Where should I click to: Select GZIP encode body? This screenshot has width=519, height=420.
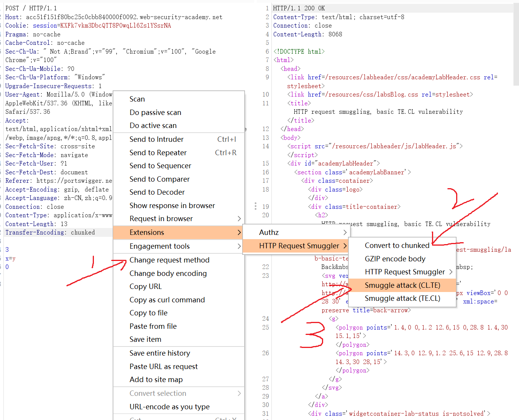[402, 259]
